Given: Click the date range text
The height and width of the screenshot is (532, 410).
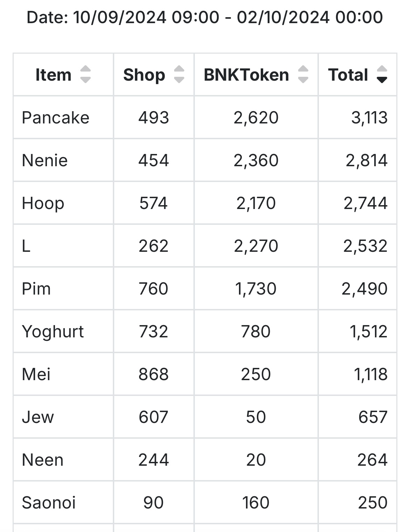Looking at the screenshot, I should (x=205, y=17).
